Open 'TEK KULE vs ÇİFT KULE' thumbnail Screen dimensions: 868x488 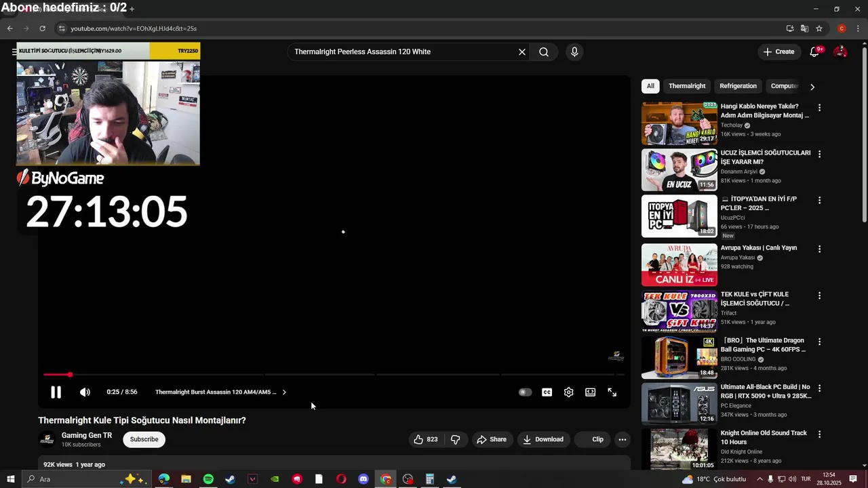(679, 311)
